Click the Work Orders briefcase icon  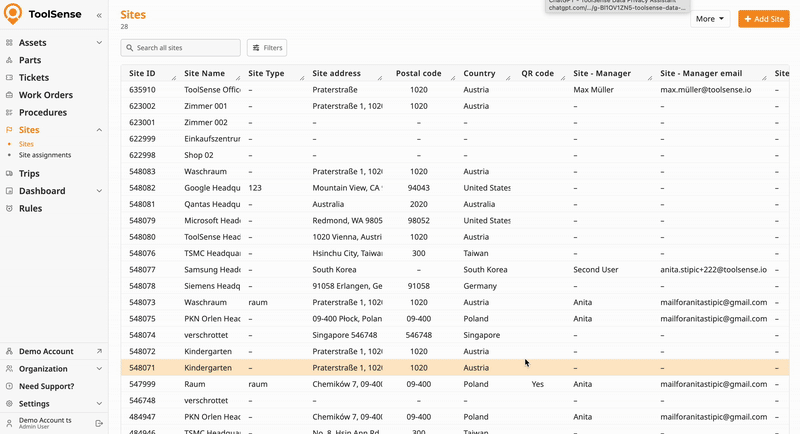[9, 95]
